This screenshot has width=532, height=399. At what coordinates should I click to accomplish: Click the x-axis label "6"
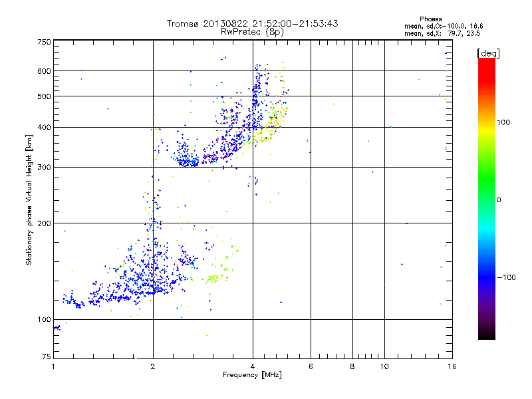(311, 366)
